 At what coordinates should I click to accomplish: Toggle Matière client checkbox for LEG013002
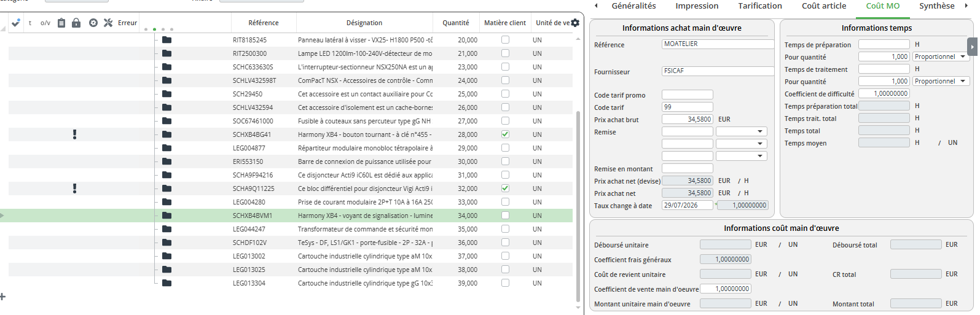[x=505, y=256]
